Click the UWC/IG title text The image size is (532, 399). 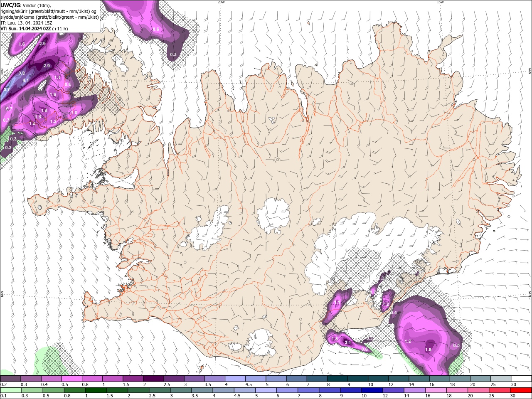point(10,5)
